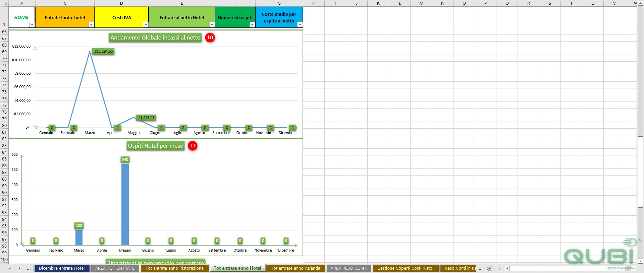
Task: Expand the Entrate al netto Hotel filter
Action: tap(212, 24)
